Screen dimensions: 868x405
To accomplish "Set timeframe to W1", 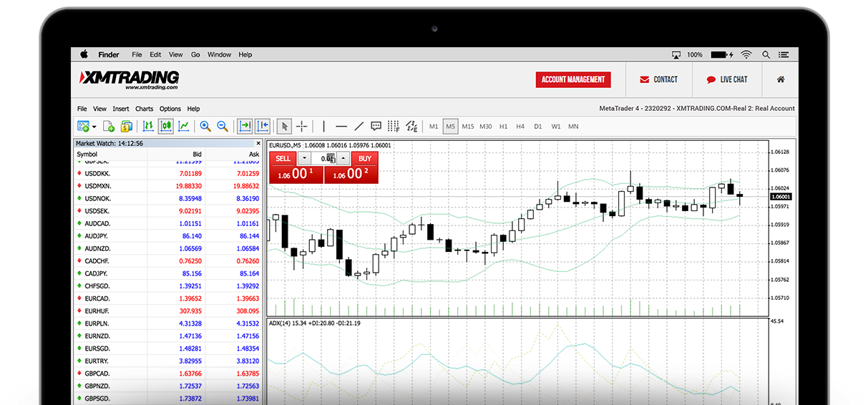I will click(556, 127).
